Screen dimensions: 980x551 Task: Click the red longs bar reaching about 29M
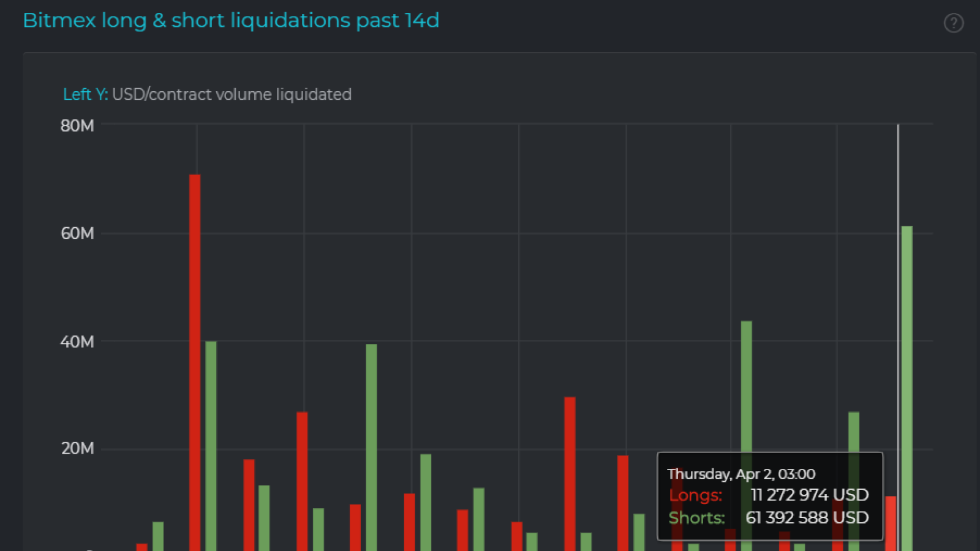[570, 474]
